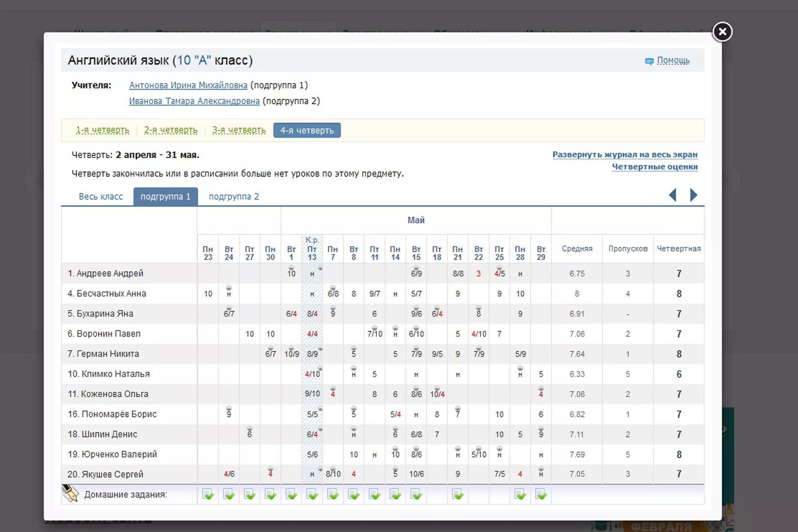Click Якушев's grade 4/6 on Вт 24
This screenshot has height=532, width=798.
coord(229,474)
